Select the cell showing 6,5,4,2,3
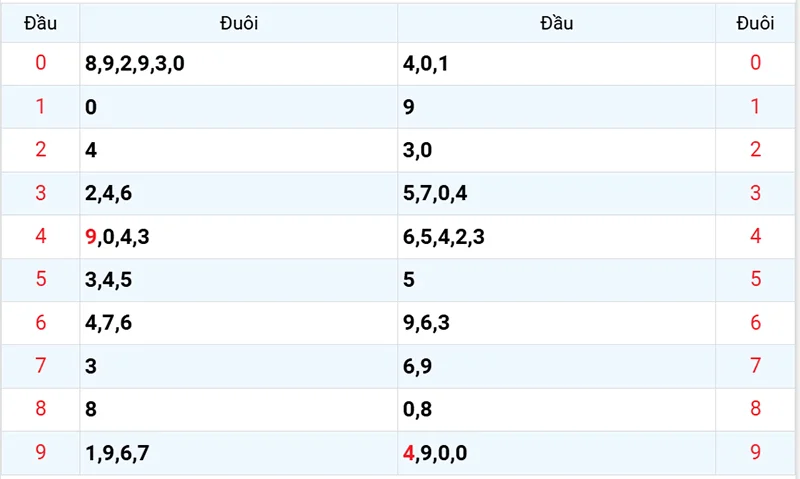The width and height of the screenshot is (800, 479). [557, 237]
